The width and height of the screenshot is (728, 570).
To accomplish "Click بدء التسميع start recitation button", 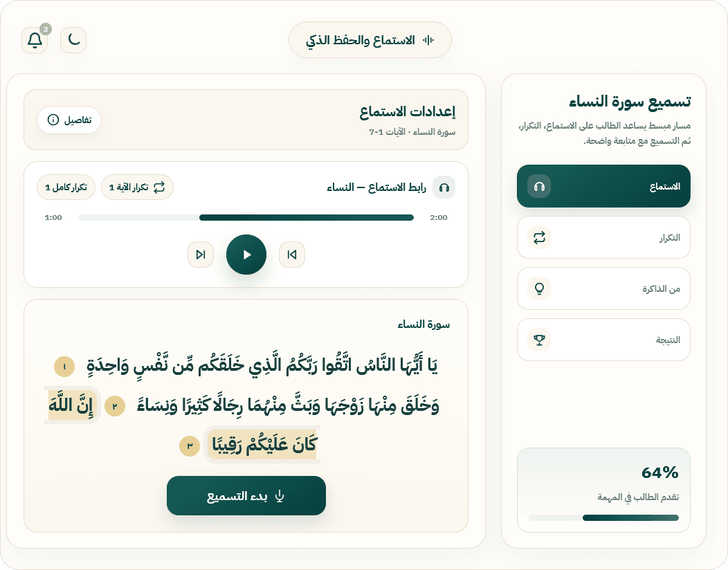I will 246,496.
